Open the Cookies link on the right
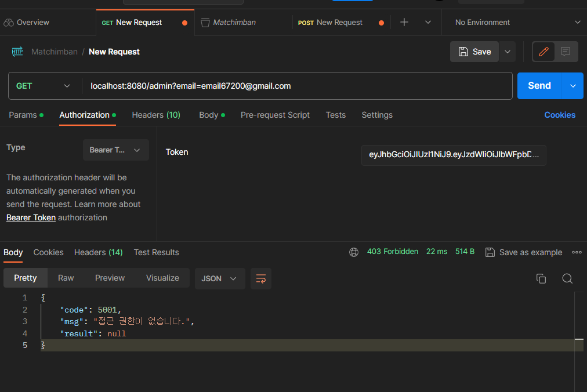This screenshot has height=392, width=587. (560, 115)
